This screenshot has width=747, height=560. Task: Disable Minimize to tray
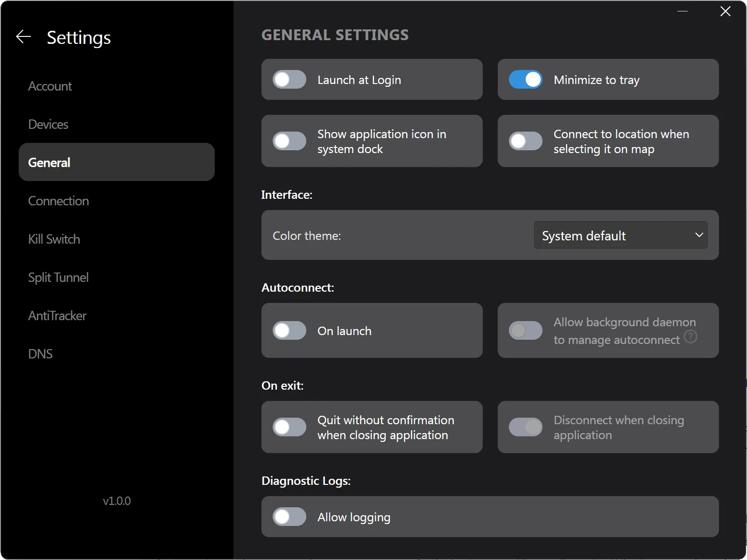pyautogui.click(x=526, y=79)
